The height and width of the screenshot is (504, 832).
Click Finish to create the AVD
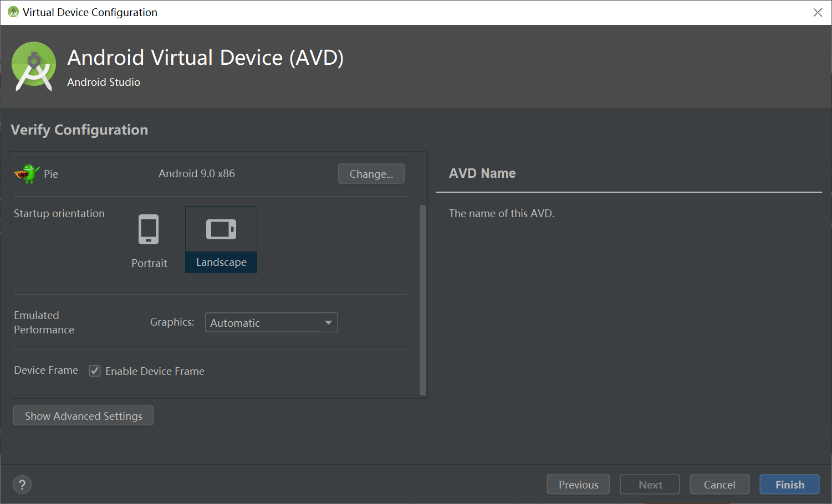[x=789, y=485]
